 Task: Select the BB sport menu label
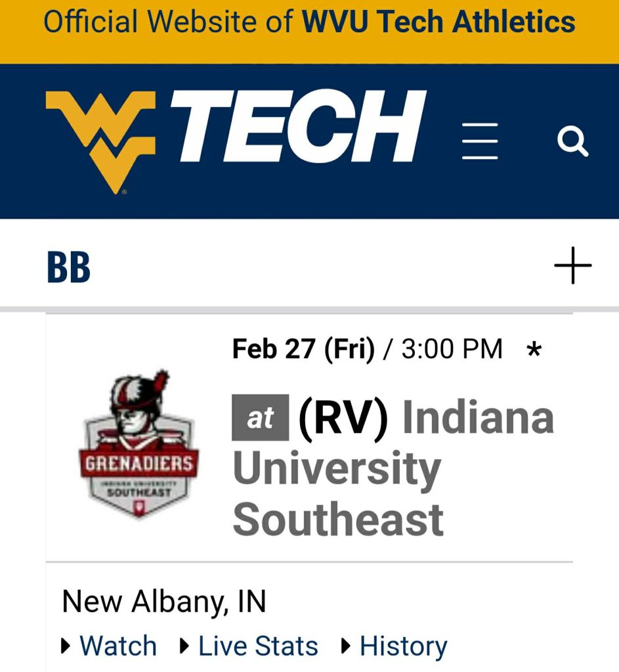point(68,268)
